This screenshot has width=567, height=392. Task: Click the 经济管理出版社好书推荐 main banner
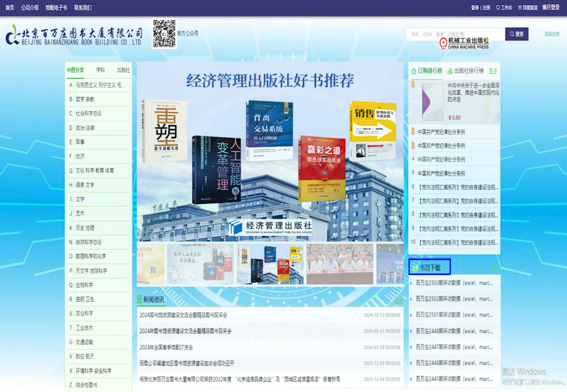click(270, 152)
